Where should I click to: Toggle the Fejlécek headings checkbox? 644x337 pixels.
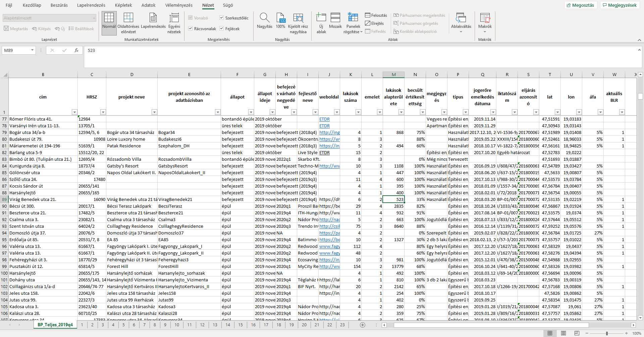[222, 28]
